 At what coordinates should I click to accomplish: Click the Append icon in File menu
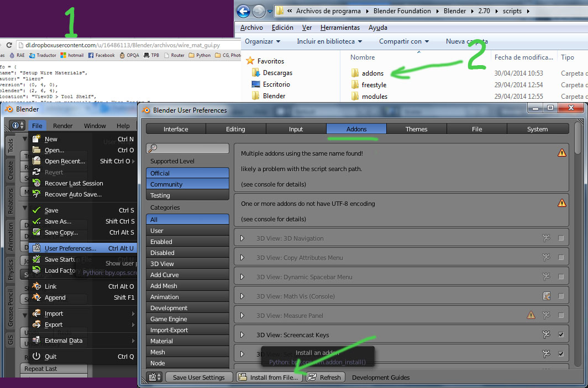36,297
